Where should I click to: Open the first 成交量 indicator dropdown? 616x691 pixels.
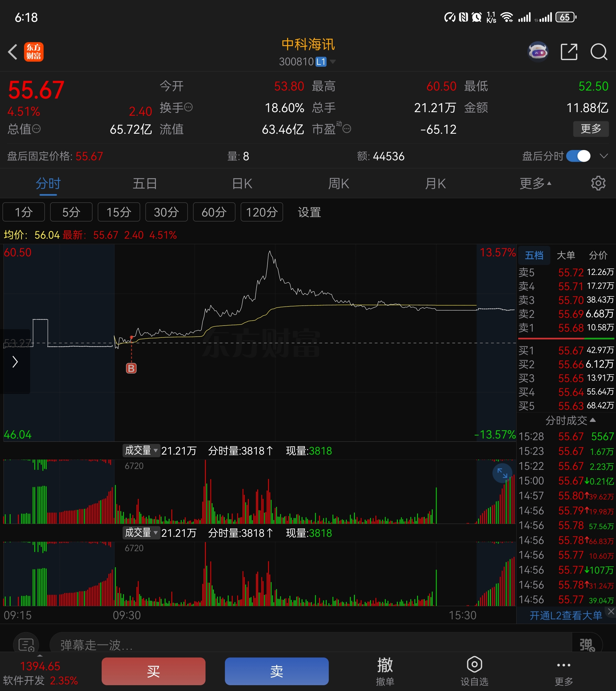point(142,450)
